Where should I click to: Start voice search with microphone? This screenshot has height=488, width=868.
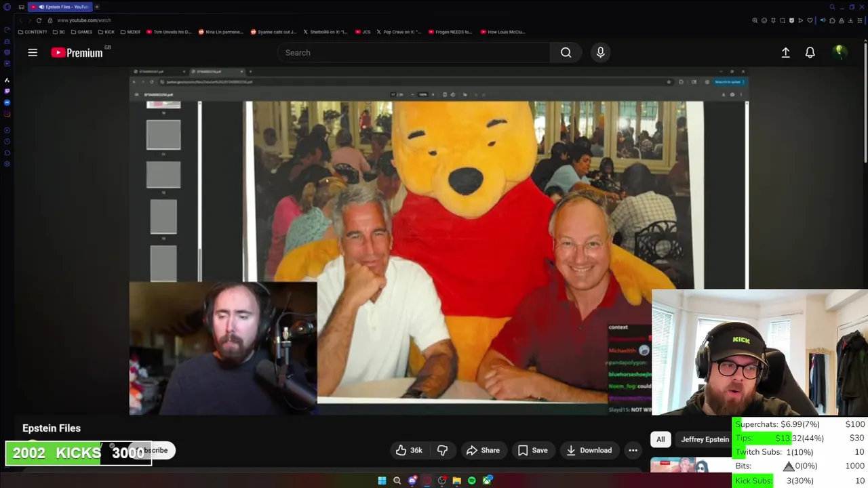[600, 52]
